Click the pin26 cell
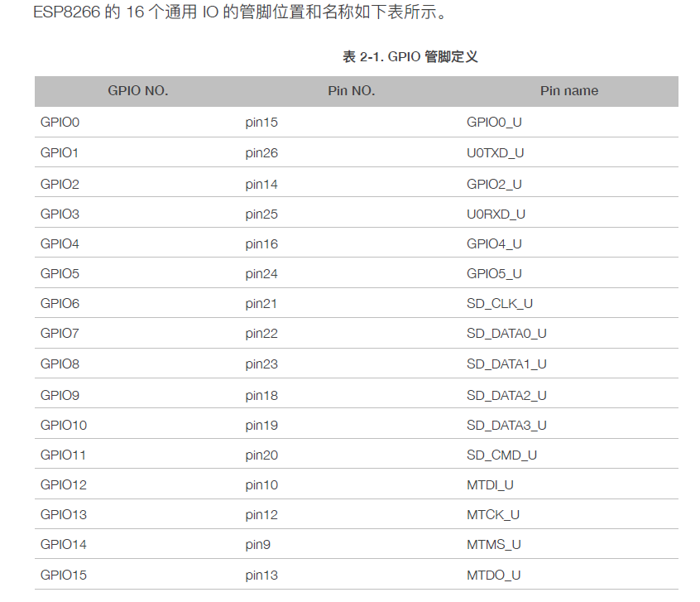 click(x=261, y=153)
